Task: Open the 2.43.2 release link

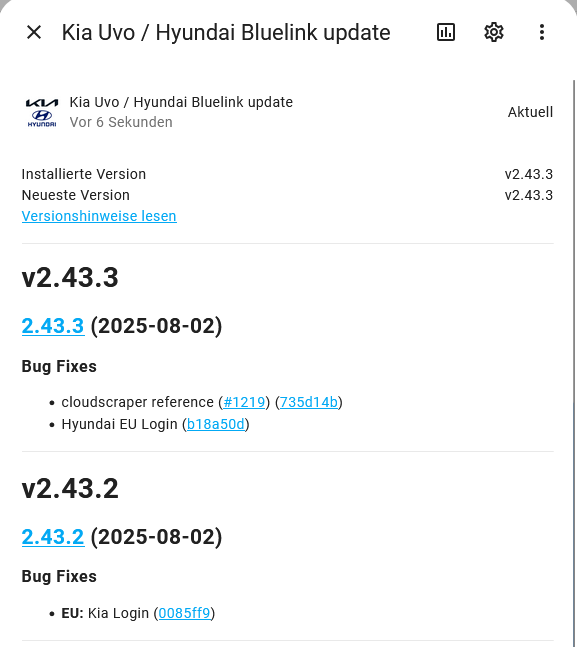Action: coord(53,537)
